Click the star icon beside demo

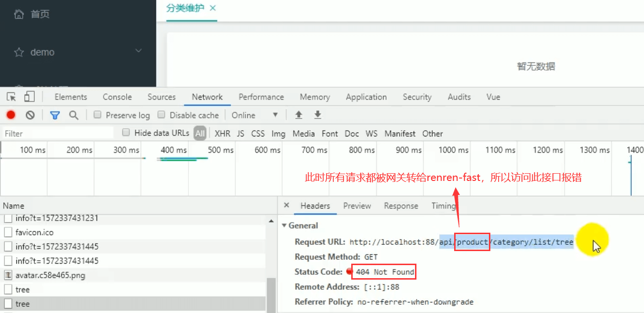pos(19,52)
